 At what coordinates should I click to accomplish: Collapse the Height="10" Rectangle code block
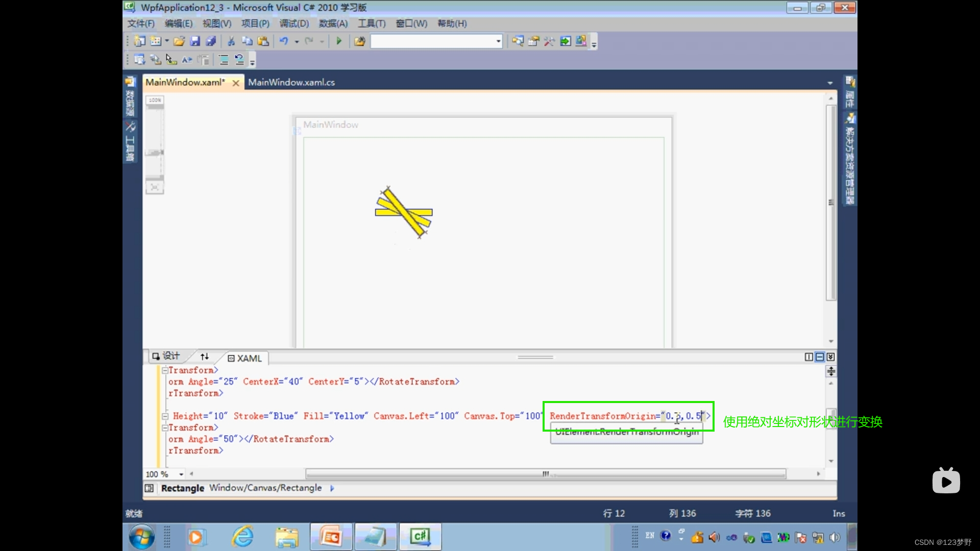coord(165,416)
